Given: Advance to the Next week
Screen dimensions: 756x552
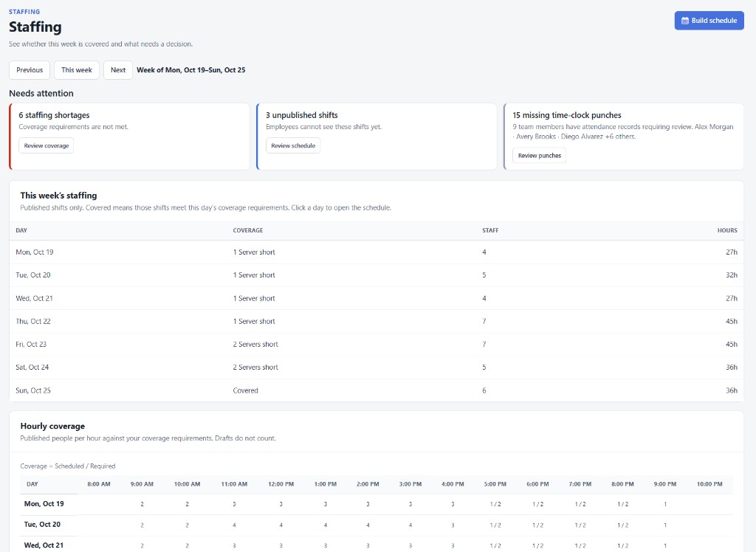Looking at the screenshot, I should click(118, 70).
